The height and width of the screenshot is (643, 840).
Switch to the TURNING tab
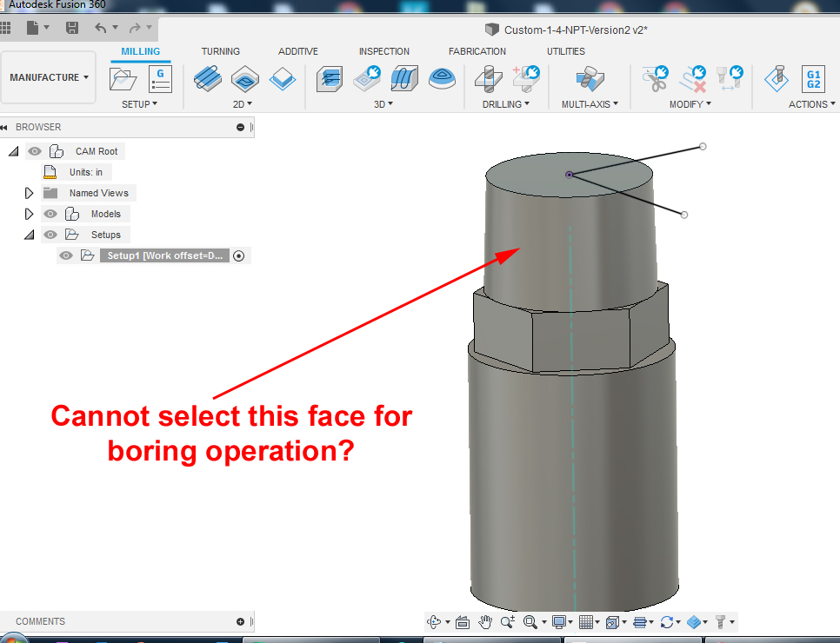point(220,50)
